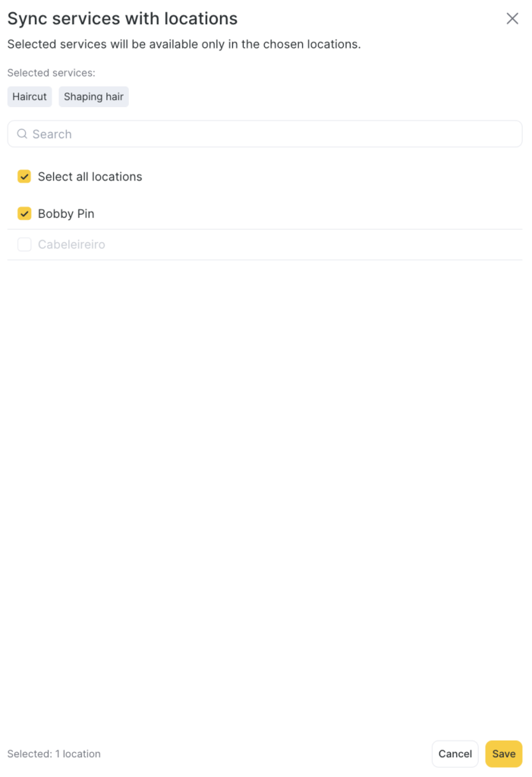Click the blank area below the locations list
This screenshot has width=532, height=777.
266,486
